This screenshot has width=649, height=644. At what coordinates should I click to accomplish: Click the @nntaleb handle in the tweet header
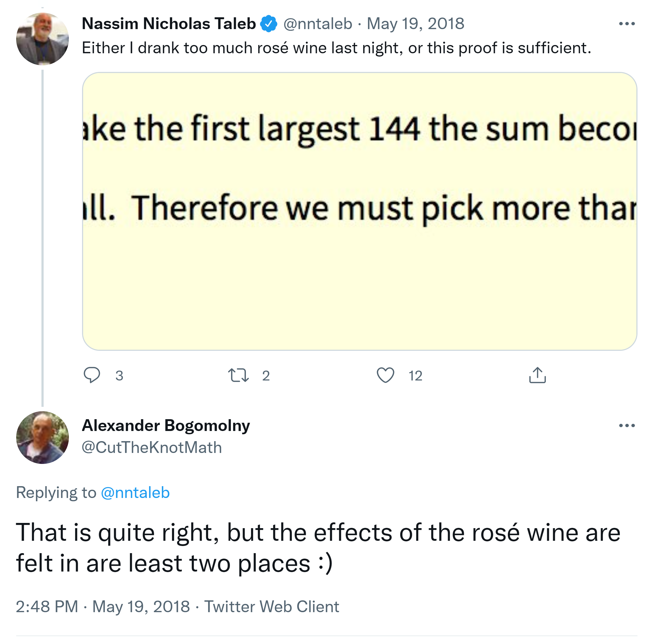click(x=318, y=24)
